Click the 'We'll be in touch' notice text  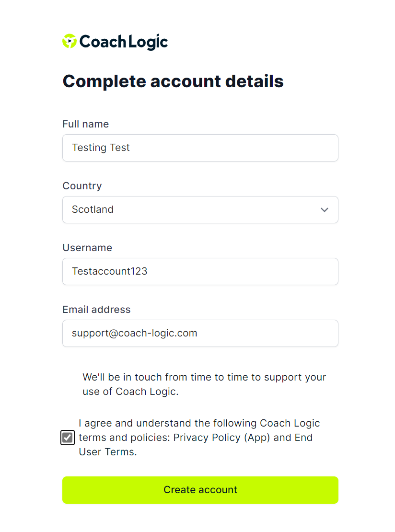click(x=204, y=384)
